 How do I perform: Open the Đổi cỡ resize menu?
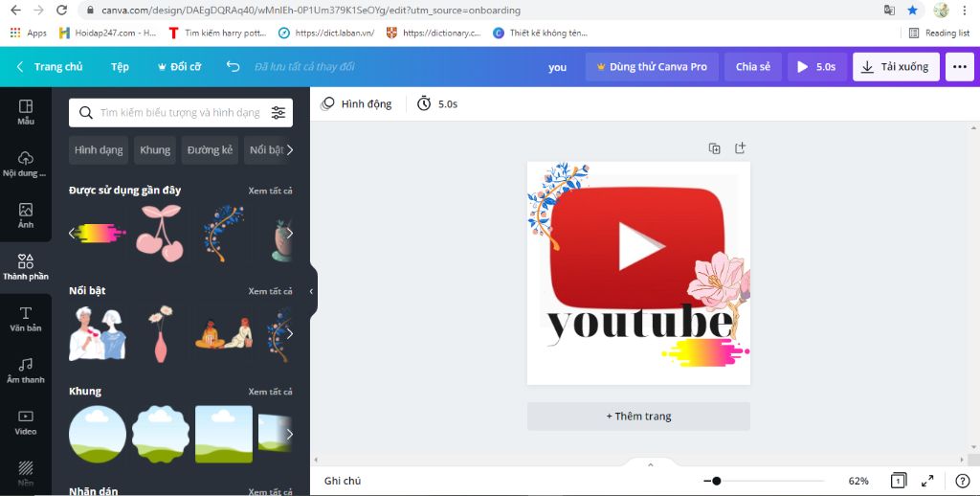pyautogui.click(x=179, y=67)
